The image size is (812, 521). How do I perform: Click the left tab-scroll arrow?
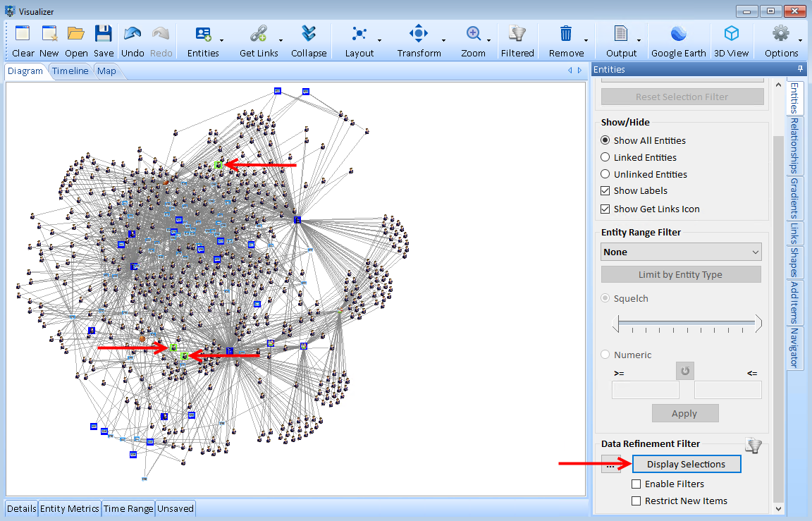(x=570, y=71)
